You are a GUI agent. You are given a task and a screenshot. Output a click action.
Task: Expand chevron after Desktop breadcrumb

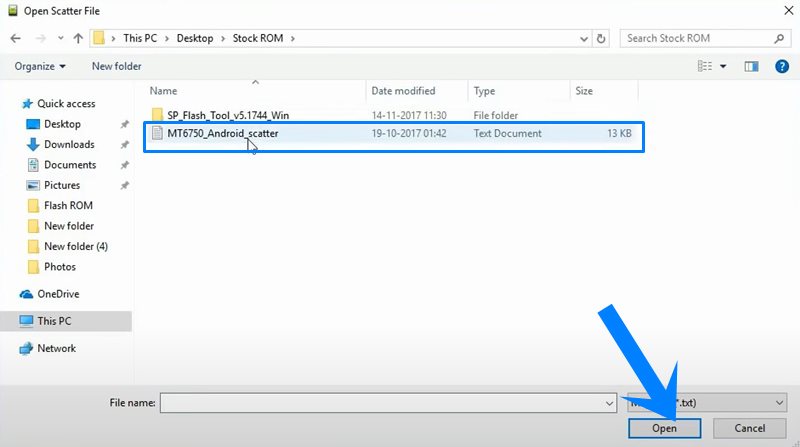coord(223,38)
